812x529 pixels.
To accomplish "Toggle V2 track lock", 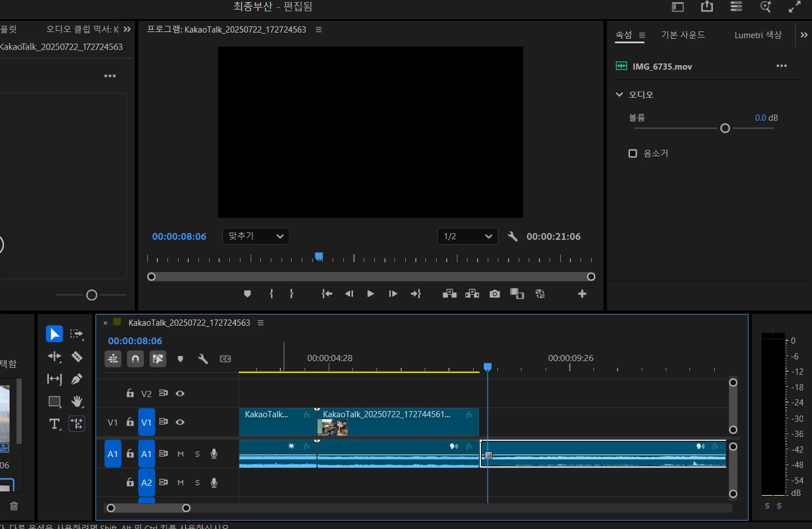I will (x=130, y=393).
